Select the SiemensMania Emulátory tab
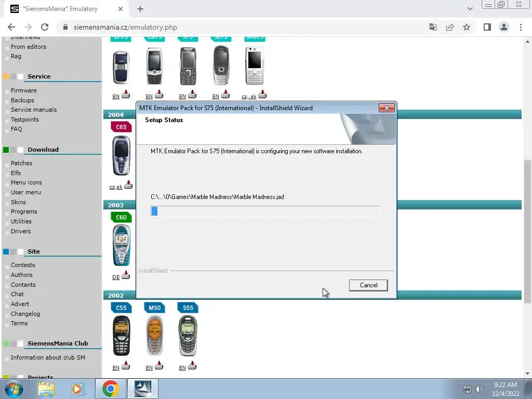Viewport: 532px width, 399px height. click(x=66, y=9)
